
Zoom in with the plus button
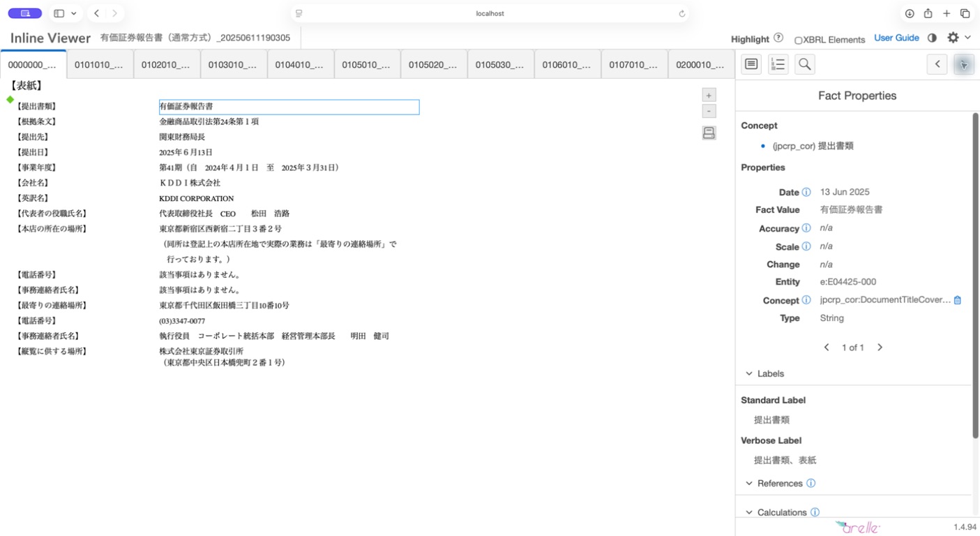click(x=709, y=96)
